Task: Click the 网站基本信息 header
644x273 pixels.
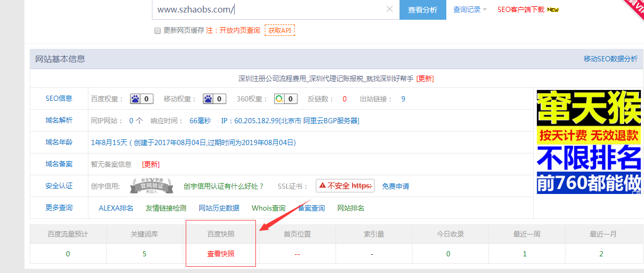Action: 60,59
